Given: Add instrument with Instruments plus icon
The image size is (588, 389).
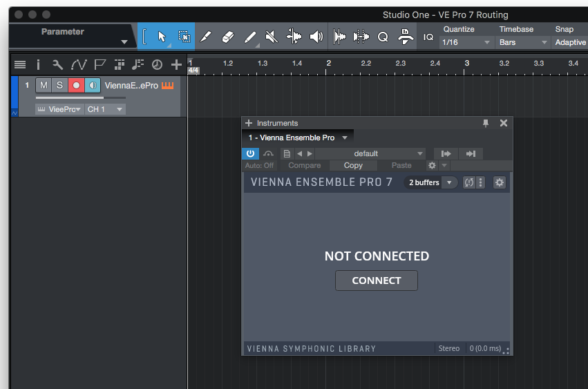Looking at the screenshot, I should (x=249, y=123).
